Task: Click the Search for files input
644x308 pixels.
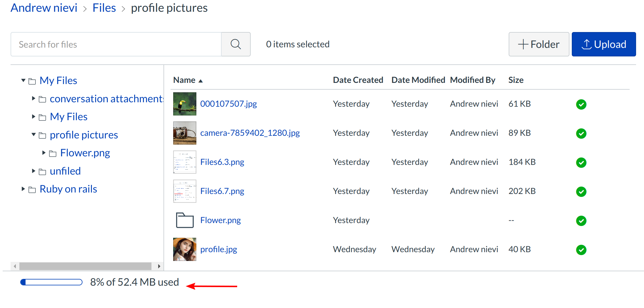Action: coord(116,44)
